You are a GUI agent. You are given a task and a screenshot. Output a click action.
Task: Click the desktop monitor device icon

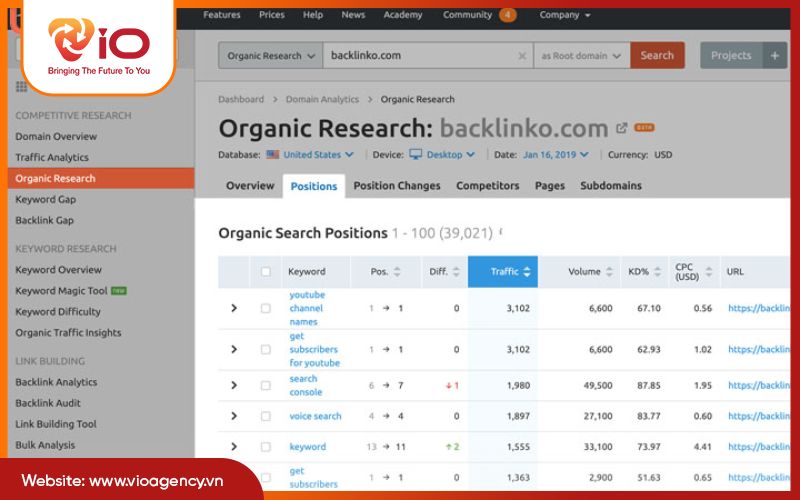click(x=416, y=154)
